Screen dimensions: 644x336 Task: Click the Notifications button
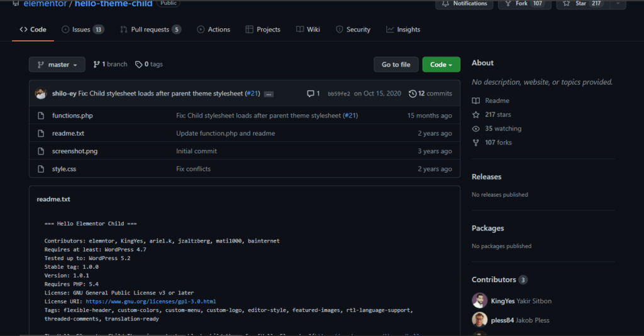[464, 3]
